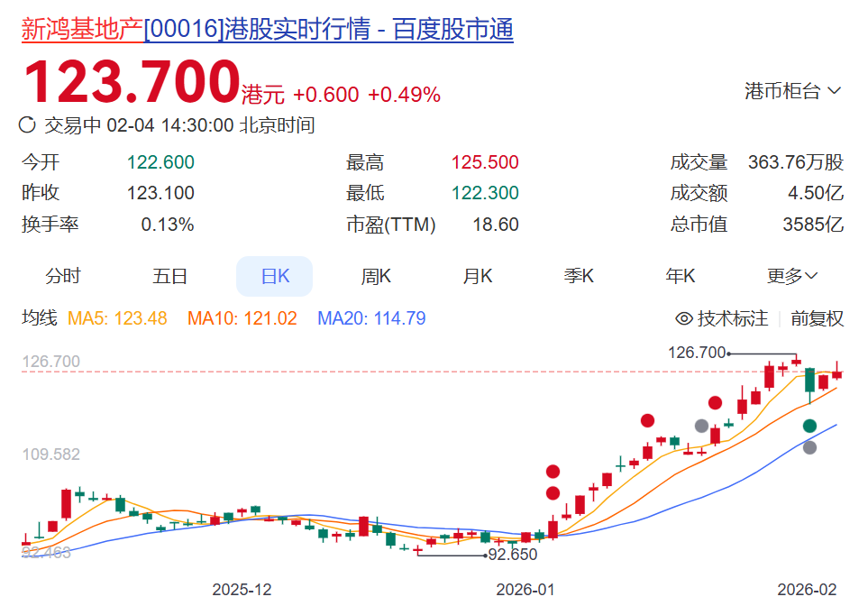Click the 2026-02 date axis label
868x606 pixels.
pyautogui.click(x=807, y=590)
